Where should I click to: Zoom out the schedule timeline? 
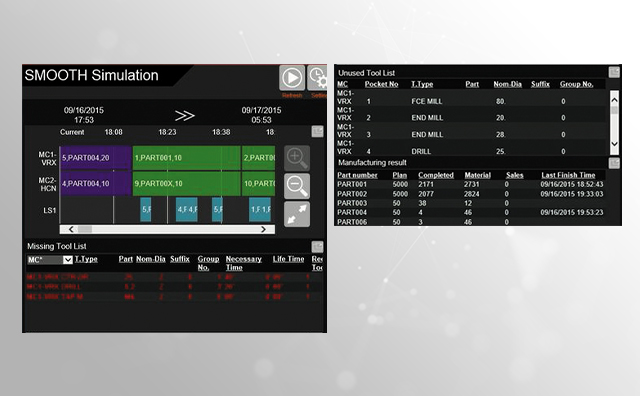[x=297, y=186]
